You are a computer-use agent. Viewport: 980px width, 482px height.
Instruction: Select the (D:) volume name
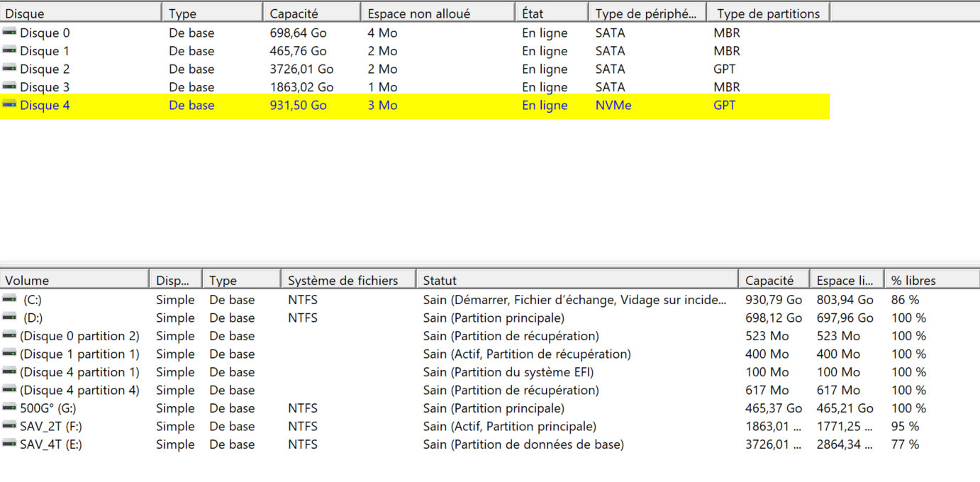coord(33,318)
